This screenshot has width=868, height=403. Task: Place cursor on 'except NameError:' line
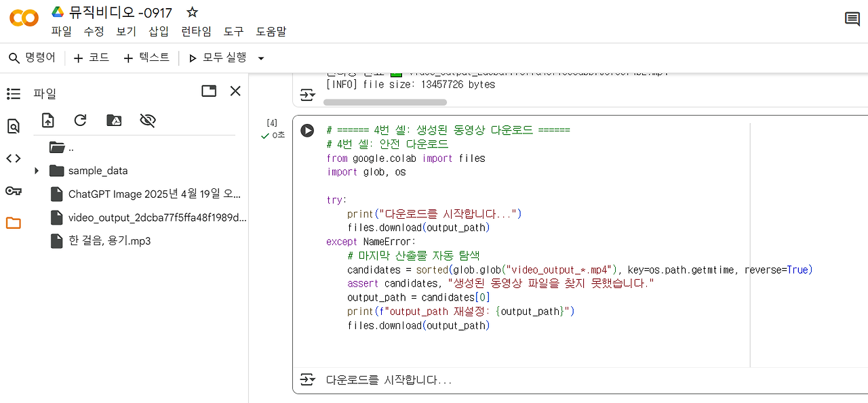tap(371, 241)
